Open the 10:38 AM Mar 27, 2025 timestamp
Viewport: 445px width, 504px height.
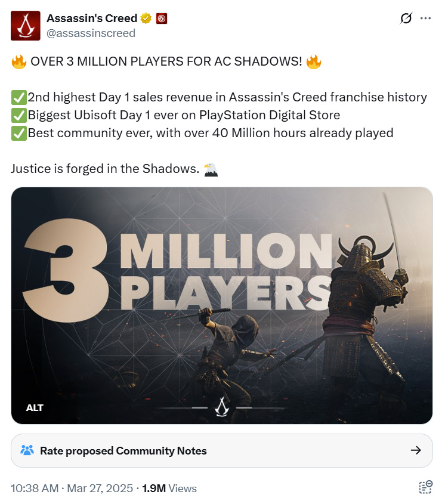click(x=72, y=488)
